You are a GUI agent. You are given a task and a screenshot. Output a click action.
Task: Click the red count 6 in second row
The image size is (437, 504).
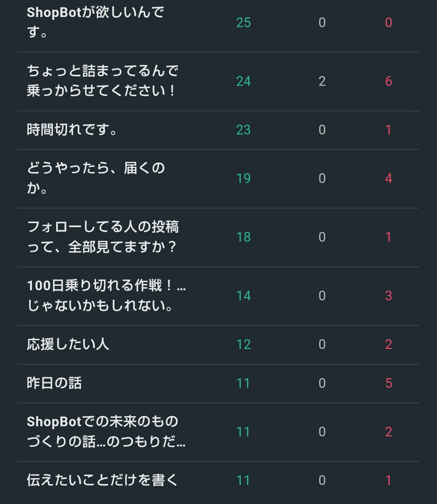pos(388,81)
